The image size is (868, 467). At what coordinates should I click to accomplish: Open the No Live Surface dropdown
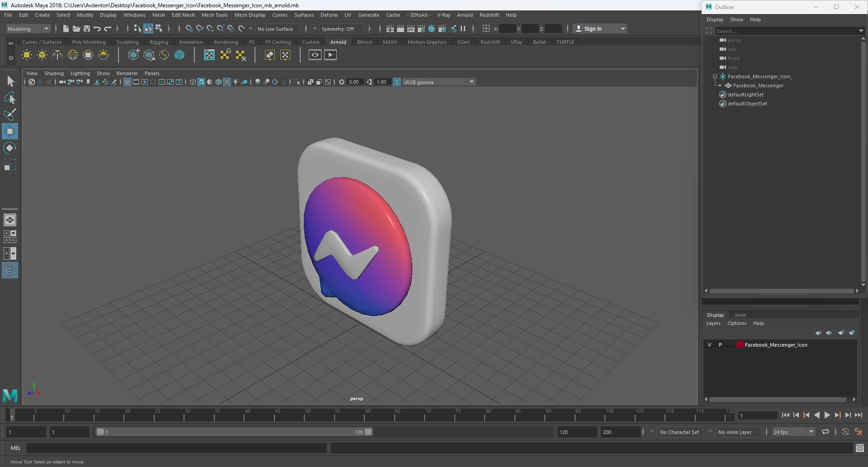point(278,29)
